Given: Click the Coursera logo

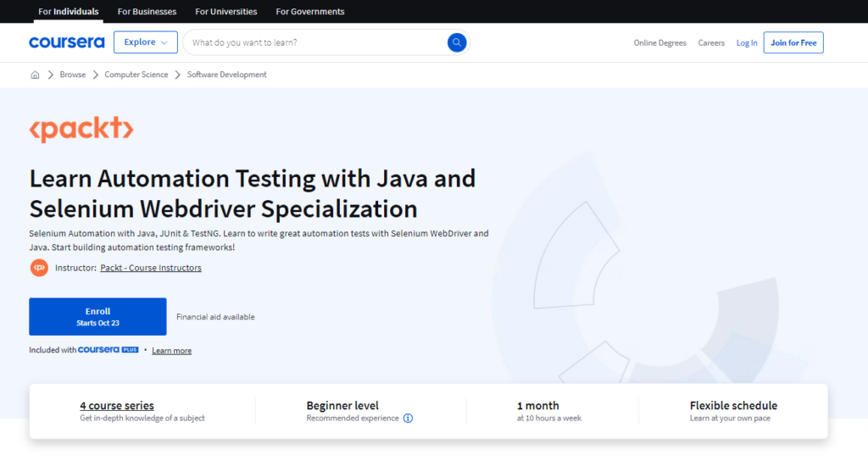Looking at the screenshot, I should 66,42.
